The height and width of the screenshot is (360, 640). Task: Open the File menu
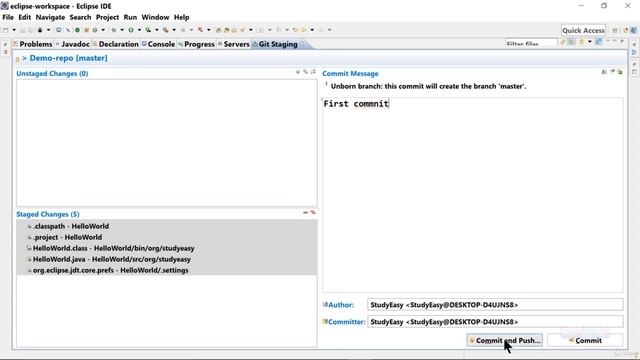point(8,17)
